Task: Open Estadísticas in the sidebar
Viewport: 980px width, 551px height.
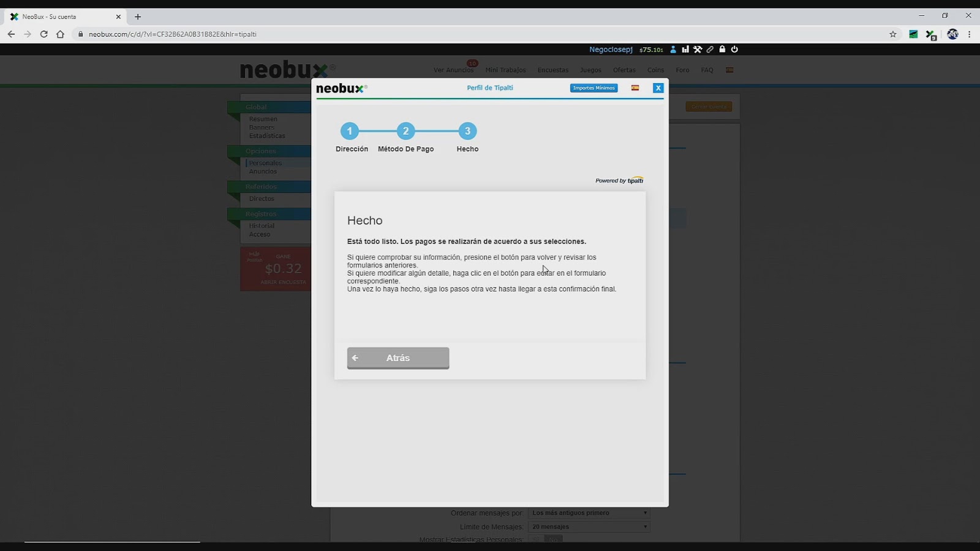Action: pos(267,136)
